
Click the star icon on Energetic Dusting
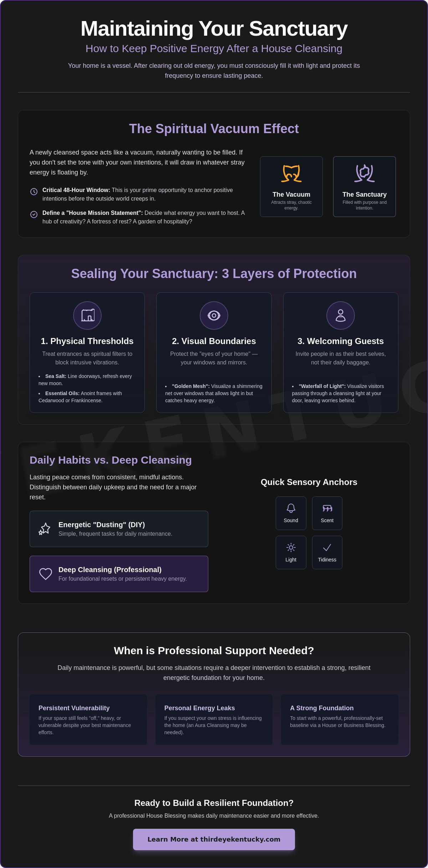click(x=45, y=529)
